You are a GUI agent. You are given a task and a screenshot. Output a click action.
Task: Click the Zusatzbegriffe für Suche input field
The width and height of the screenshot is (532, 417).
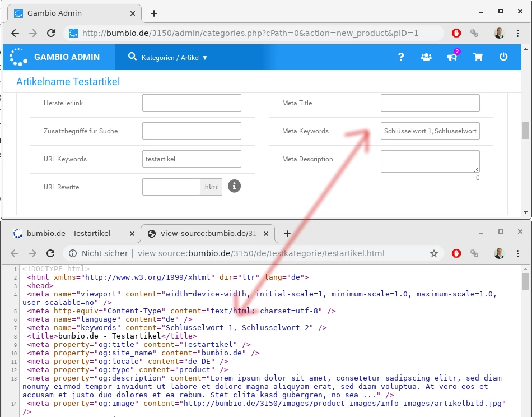pyautogui.click(x=192, y=131)
